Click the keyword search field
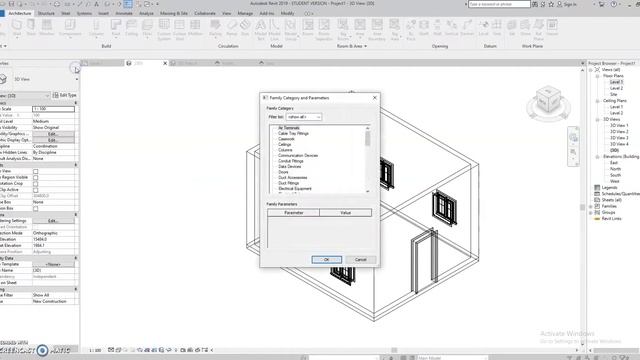This screenshot has height=360, width=640. [499, 4]
